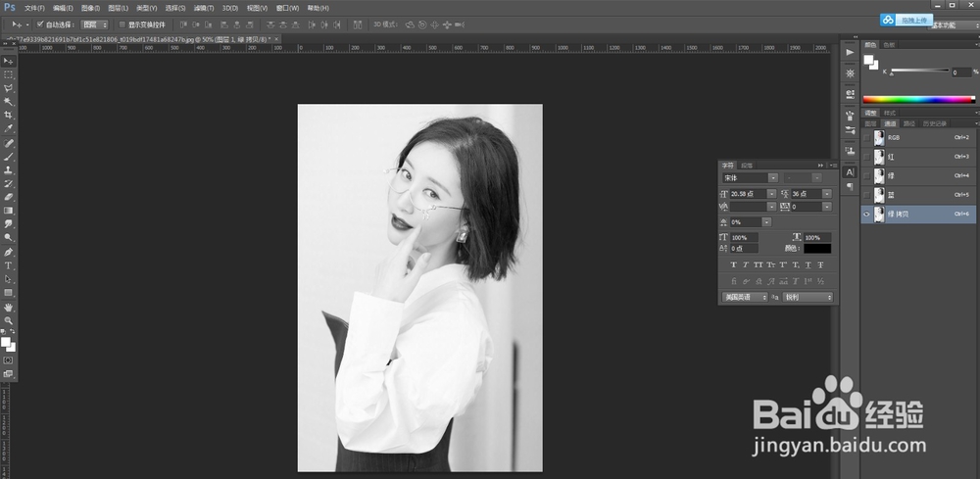
Task: Apply strikethrough text style button
Action: pyautogui.click(x=820, y=264)
